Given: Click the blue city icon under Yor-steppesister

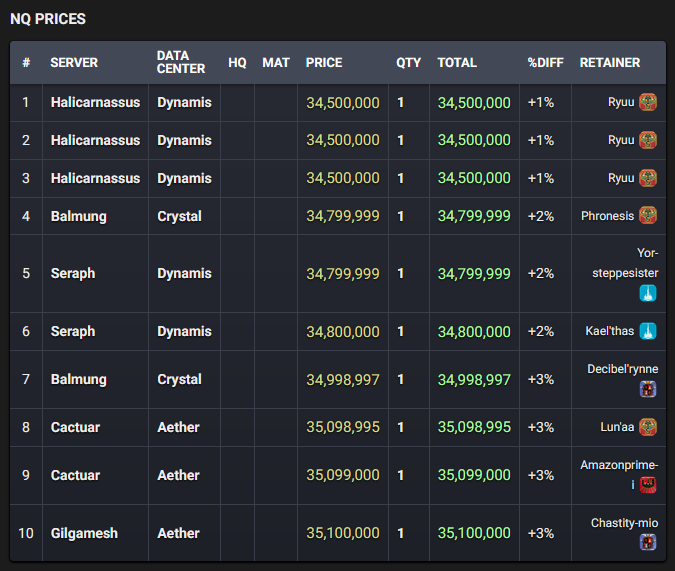Looking at the screenshot, I should click(x=648, y=293).
